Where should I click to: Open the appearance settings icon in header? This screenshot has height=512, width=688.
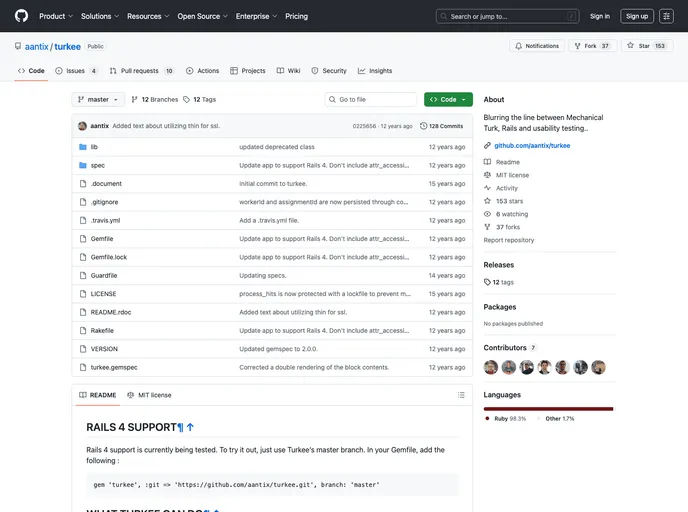(666, 16)
